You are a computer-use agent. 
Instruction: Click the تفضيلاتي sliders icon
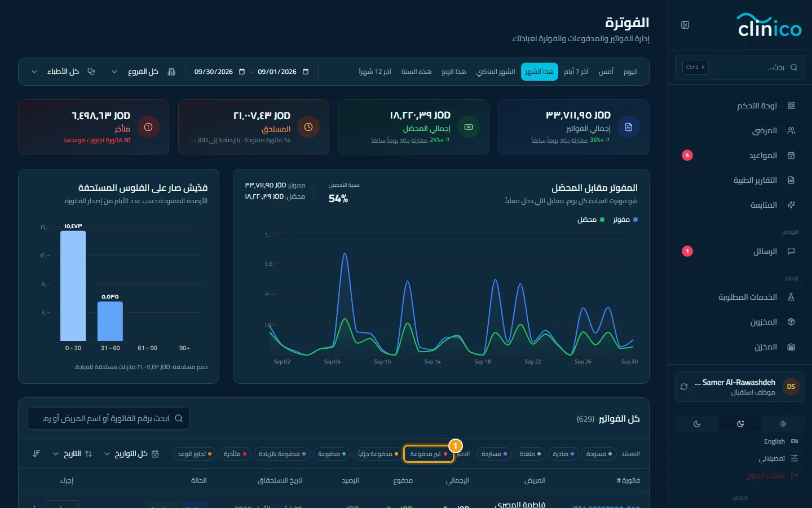click(x=795, y=458)
